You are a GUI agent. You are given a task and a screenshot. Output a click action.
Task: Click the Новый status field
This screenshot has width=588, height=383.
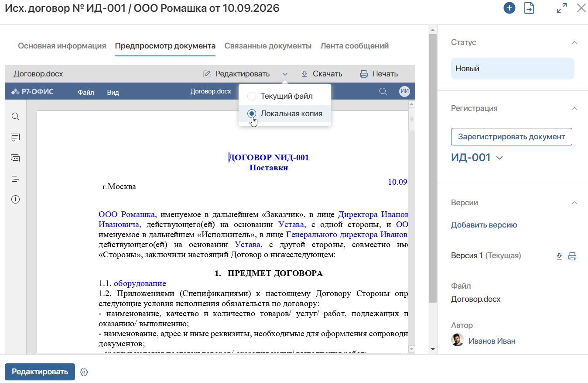(x=513, y=69)
